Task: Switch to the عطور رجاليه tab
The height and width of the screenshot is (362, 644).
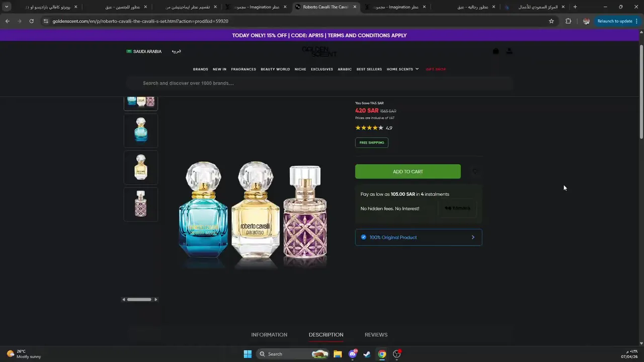Action: pyautogui.click(x=468, y=7)
